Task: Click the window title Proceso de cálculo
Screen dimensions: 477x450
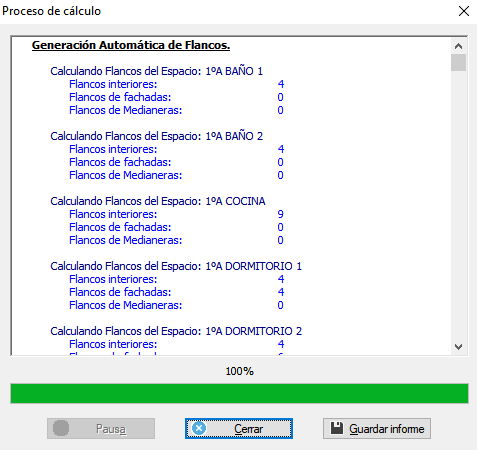Action: [x=51, y=11]
